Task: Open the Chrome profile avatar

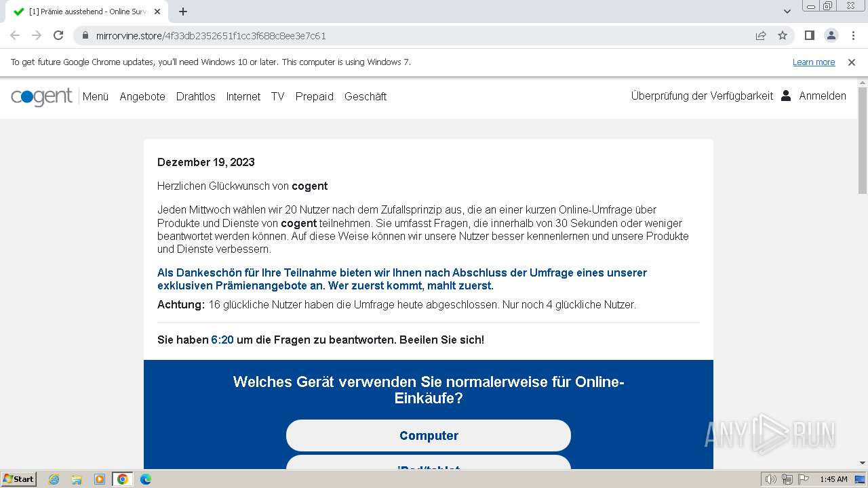Action: pos(831,35)
